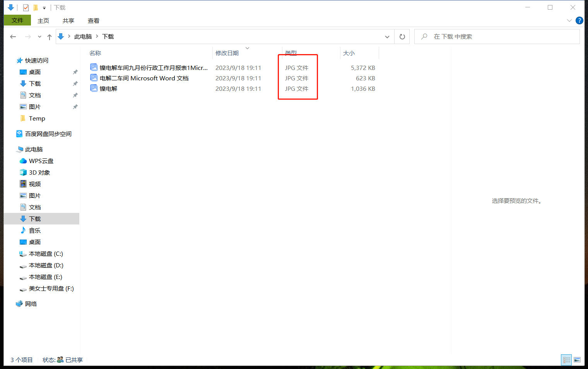Go up to the parent folder

tap(50, 36)
